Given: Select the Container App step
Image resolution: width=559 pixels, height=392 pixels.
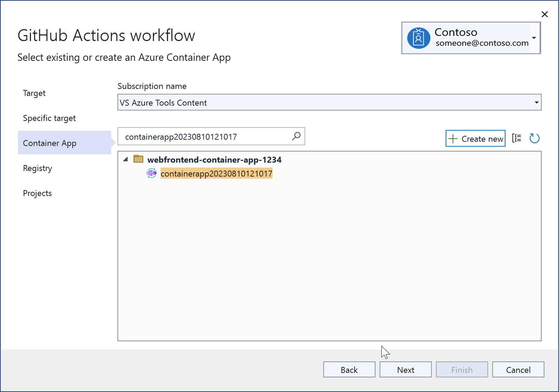Looking at the screenshot, I should [x=49, y=143].
